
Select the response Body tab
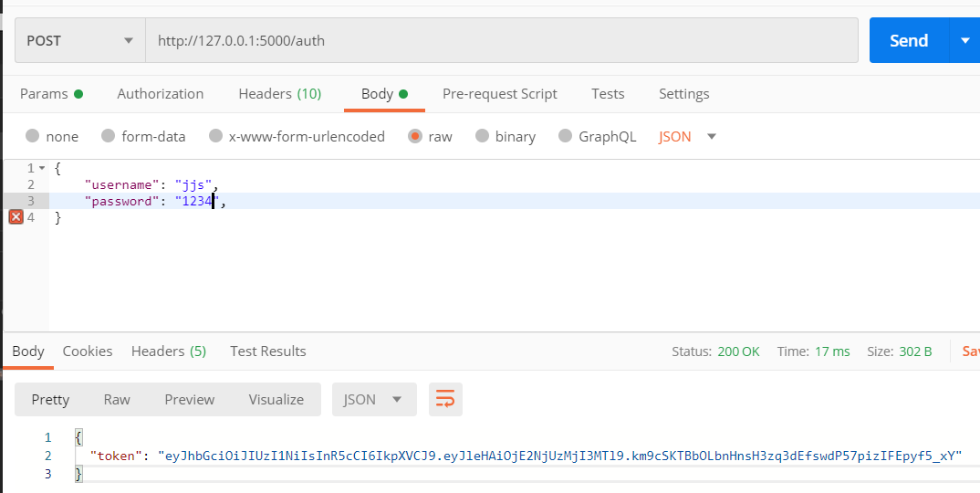(x=28, y=351)
